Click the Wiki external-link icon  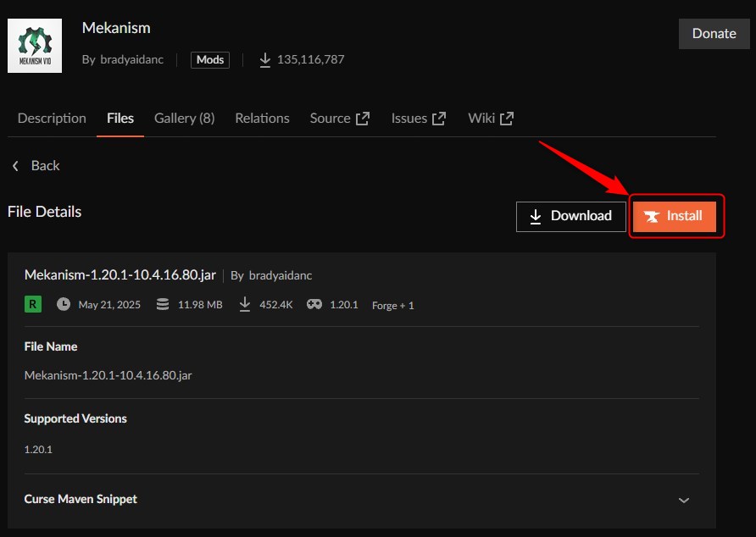(507, 119)
